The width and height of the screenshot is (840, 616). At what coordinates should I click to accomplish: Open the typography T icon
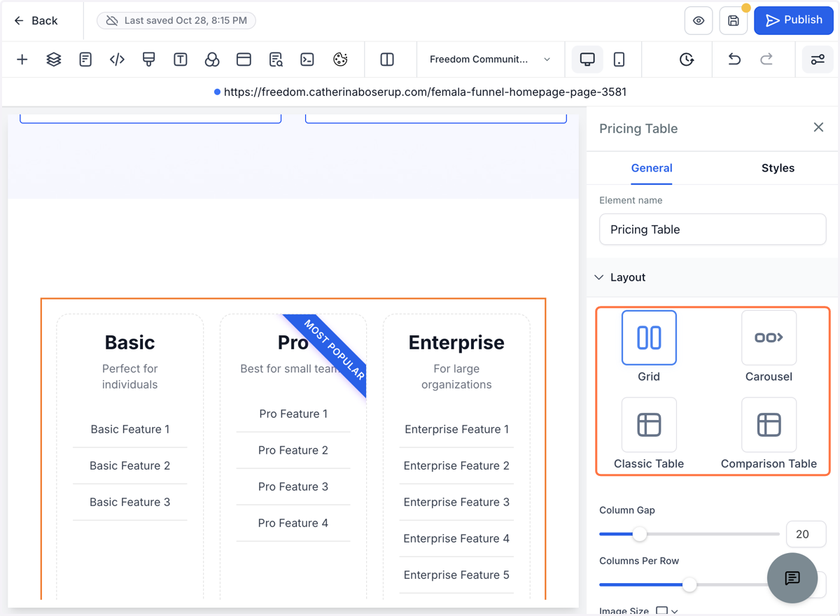[x=181, y=59]
